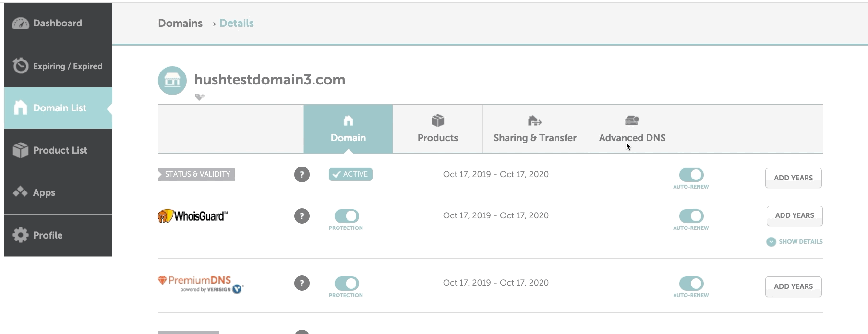The image size is (868, 334).
Task: Open the Sharing & Transfer tab
Action: tap(535, 129)
